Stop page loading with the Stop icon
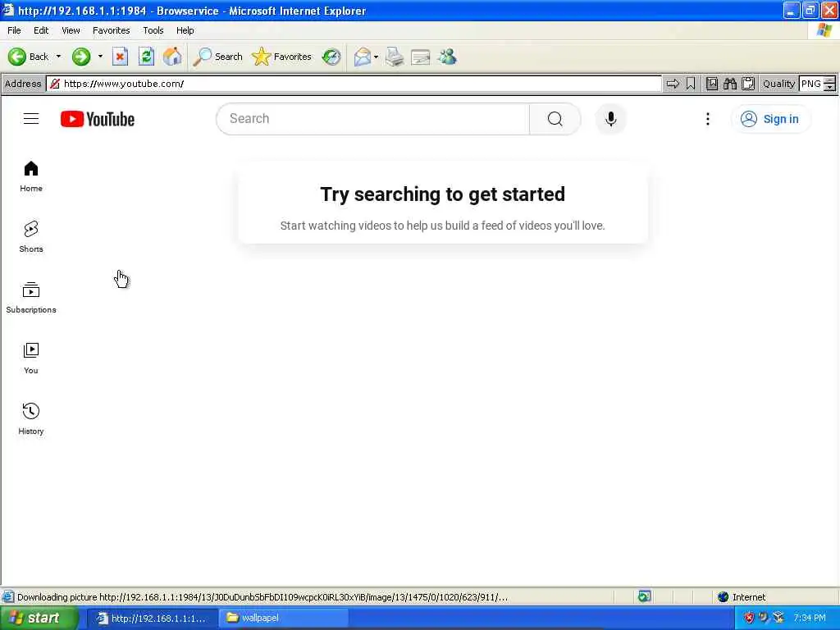This screenshot has height=630, width=840. pyautogui.click(x=120, y=57)
